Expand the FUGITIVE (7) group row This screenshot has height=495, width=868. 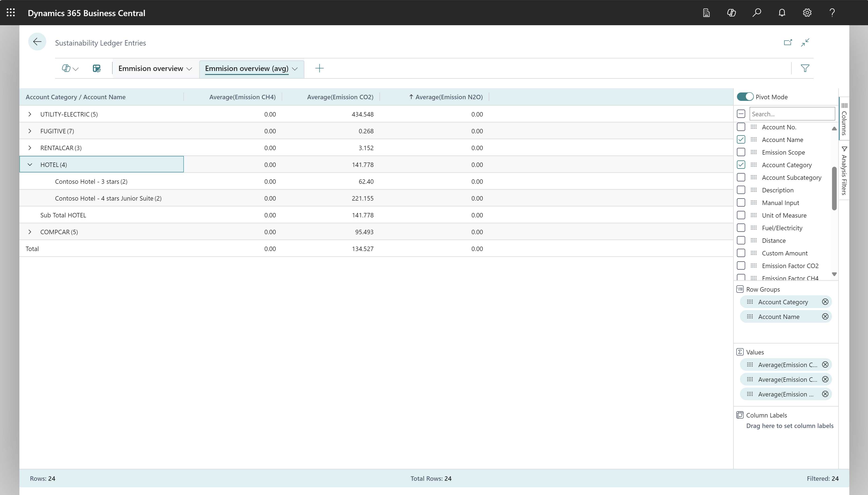pyautogui.click(x=30, y=131)
